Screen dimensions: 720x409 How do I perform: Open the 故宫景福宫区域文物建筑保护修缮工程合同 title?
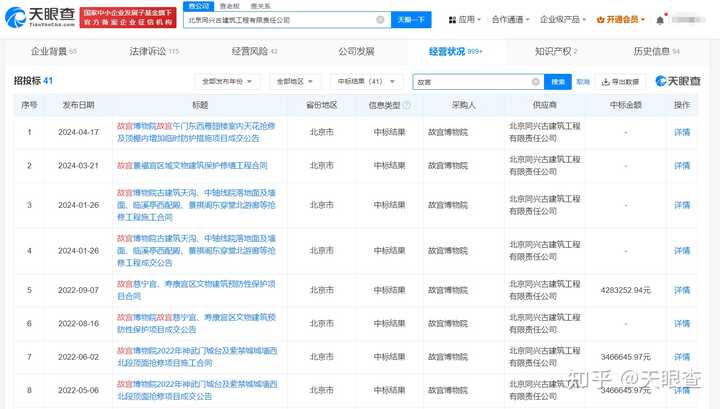192,165
